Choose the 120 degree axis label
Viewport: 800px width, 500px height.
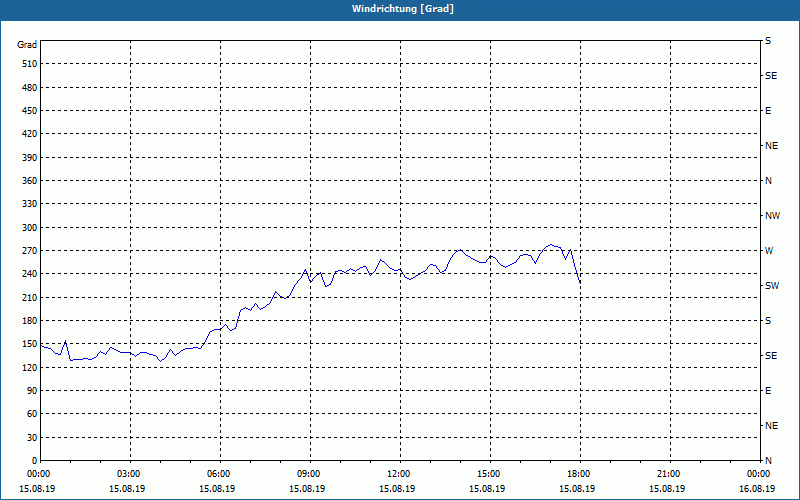[30, 367]
